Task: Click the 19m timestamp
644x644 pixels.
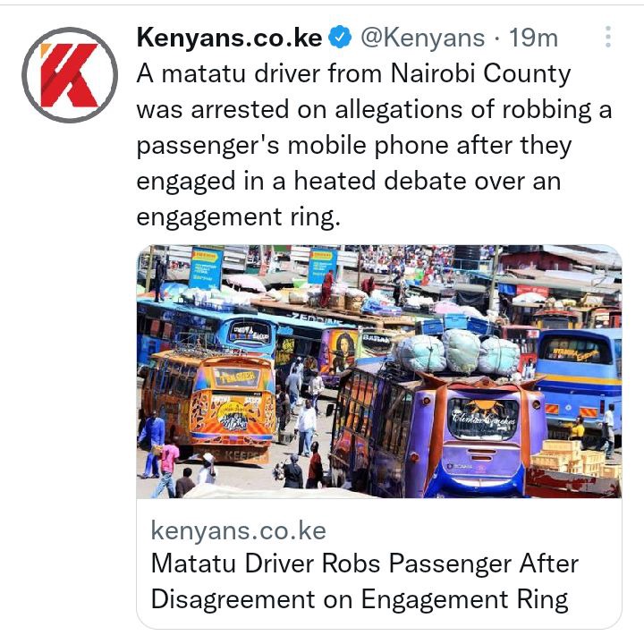Action: (533, 38)
